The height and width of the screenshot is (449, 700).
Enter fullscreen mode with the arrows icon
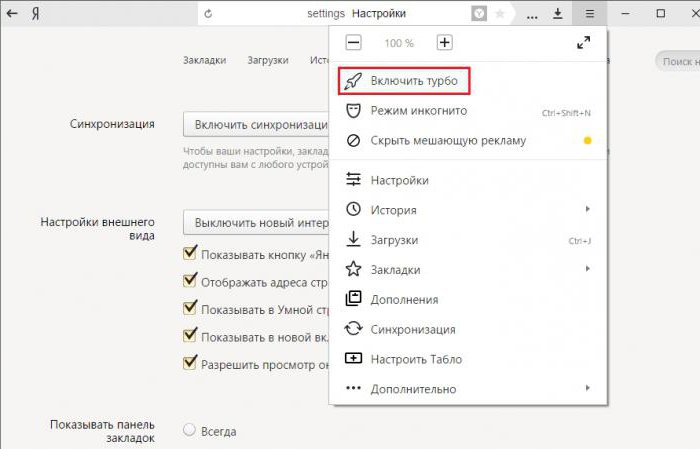583,43
